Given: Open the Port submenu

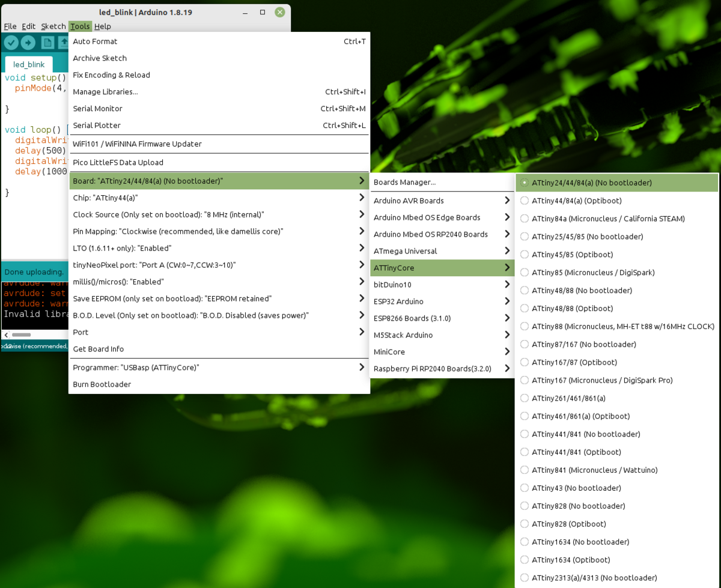Looking at the screenshot, I should pos(219,332).
